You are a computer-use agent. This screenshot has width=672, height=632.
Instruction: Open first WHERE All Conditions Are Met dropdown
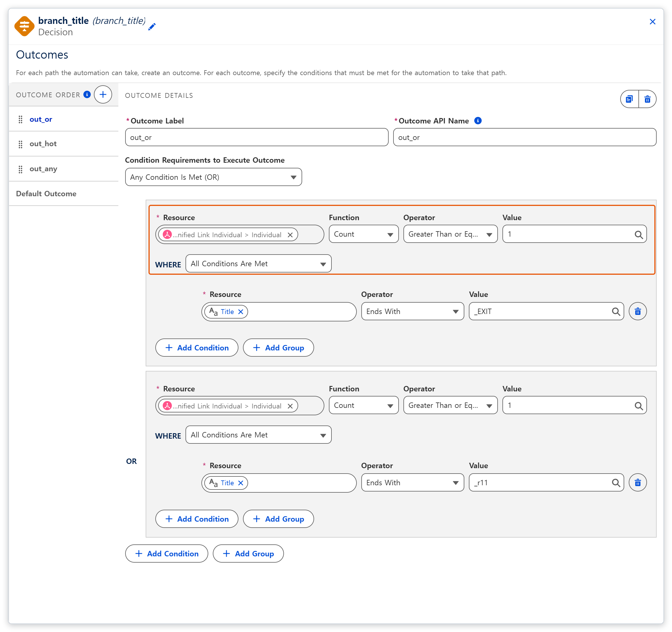258,264
